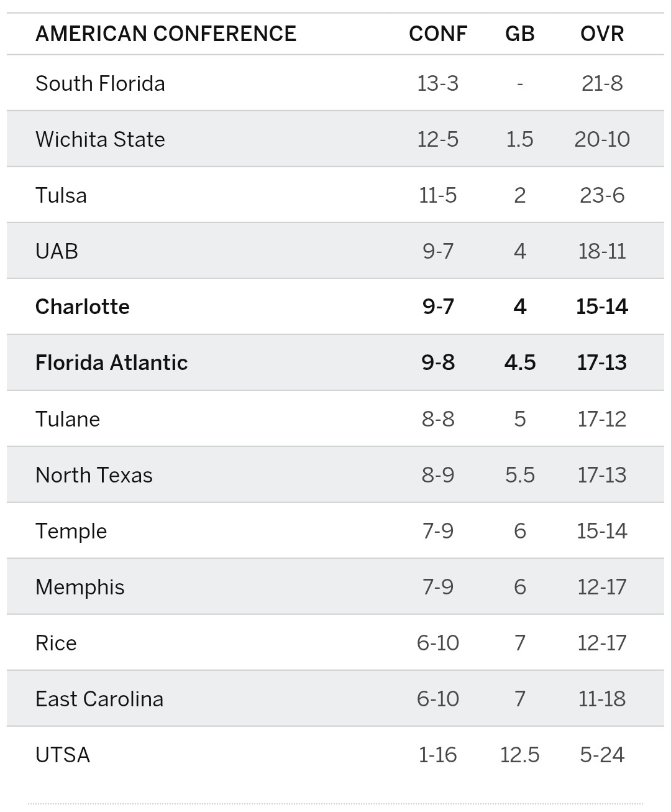671x812 pixels.
Task: Select the Memphis team name
Action: (80, 587)
